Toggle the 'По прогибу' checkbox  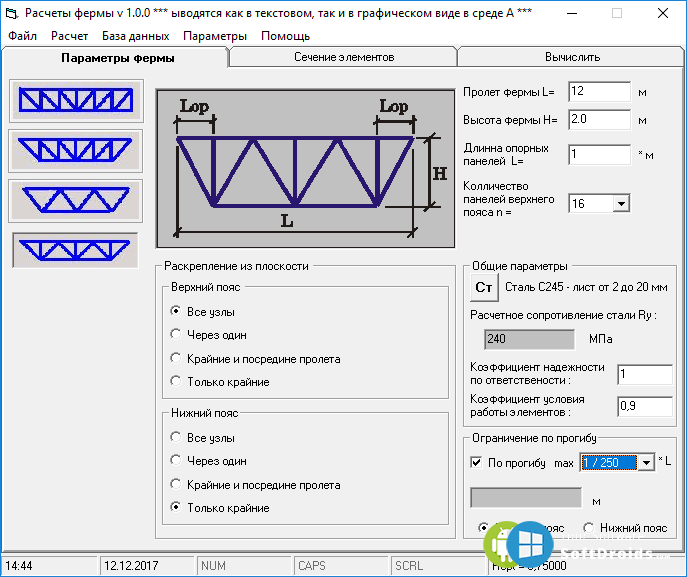(x=476, y=463)
